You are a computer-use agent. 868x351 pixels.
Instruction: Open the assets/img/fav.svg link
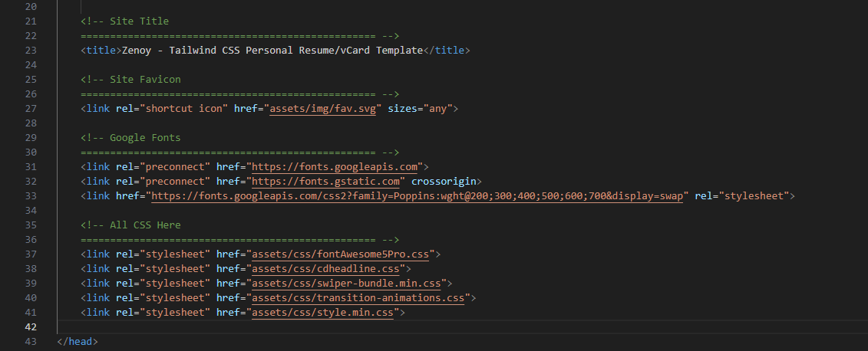pos(323,108)
